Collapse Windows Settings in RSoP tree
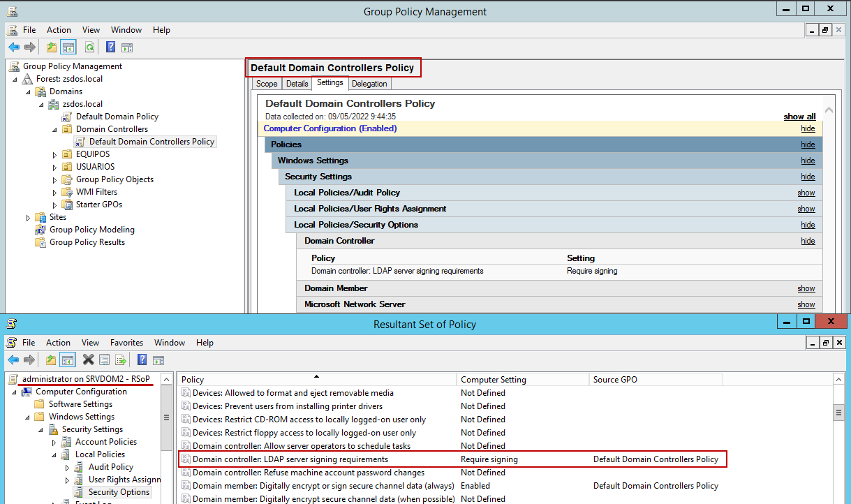This screenshot has height=504, width=851. point(28,417)
